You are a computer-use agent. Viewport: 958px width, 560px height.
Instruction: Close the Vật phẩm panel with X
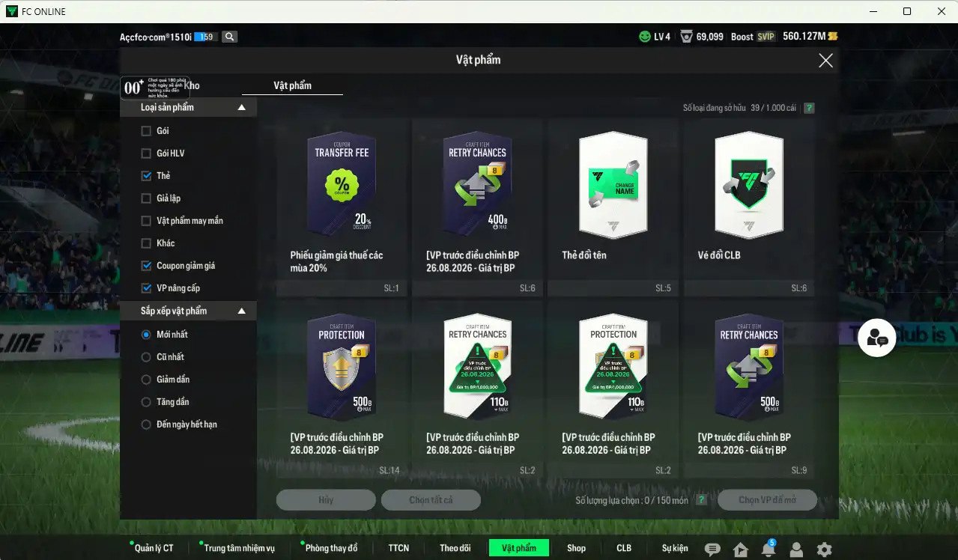coord(825,61)
